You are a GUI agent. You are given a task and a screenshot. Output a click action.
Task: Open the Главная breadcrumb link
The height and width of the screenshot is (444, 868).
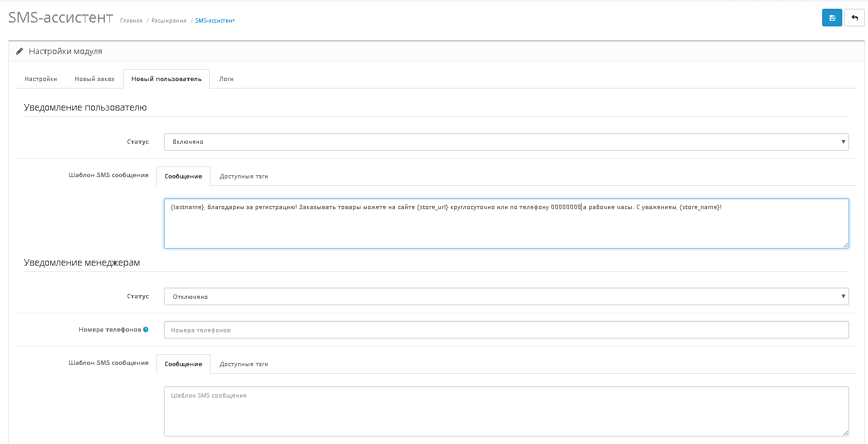131,21
